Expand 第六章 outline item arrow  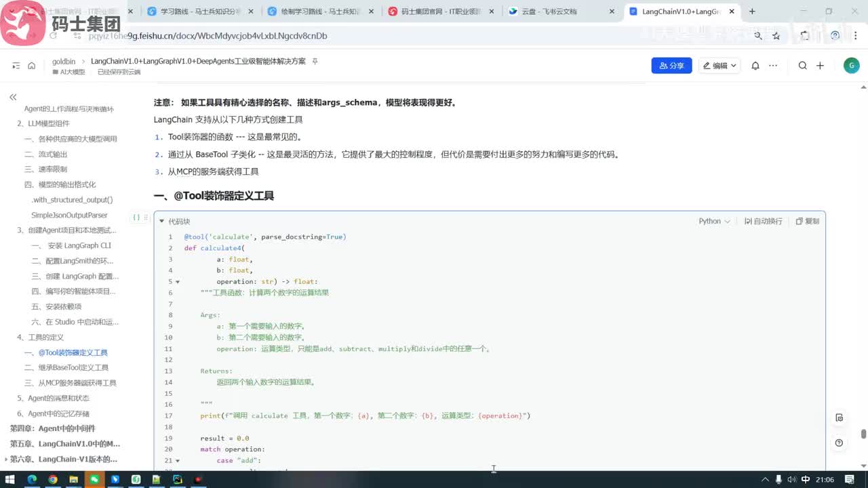(6, 460)
